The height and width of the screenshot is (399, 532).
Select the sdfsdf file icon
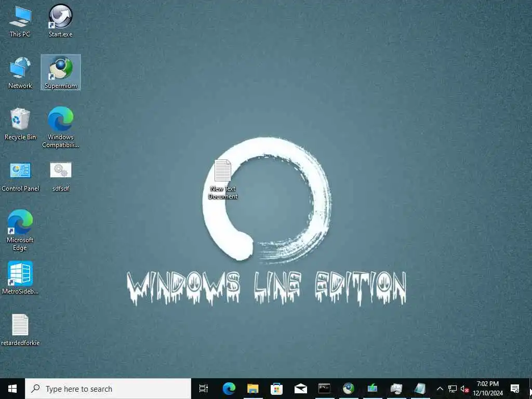pyautogui.click(x=61, y=177)
